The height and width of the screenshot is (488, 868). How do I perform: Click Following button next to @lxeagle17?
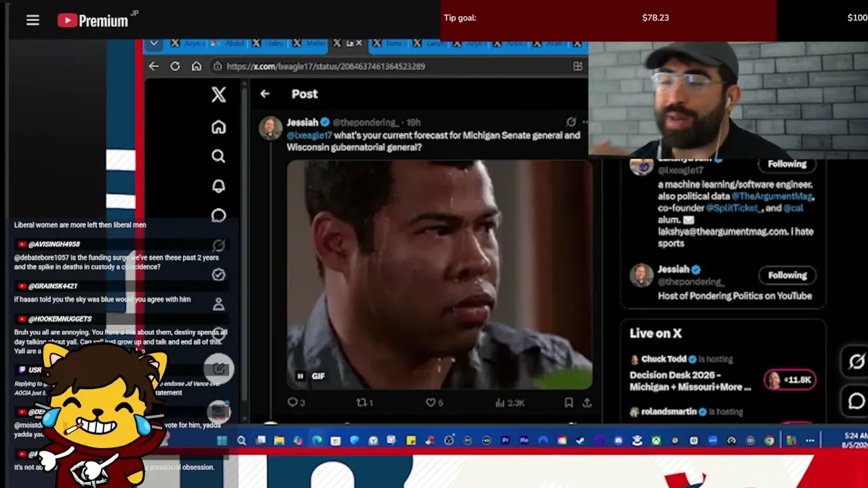pos(787,164)
